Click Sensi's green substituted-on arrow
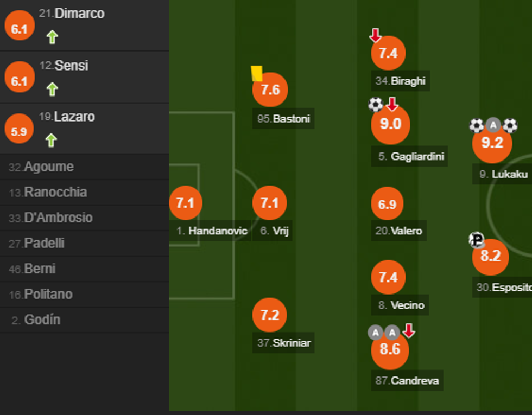 pyautogui.click(x=52, y=89)
